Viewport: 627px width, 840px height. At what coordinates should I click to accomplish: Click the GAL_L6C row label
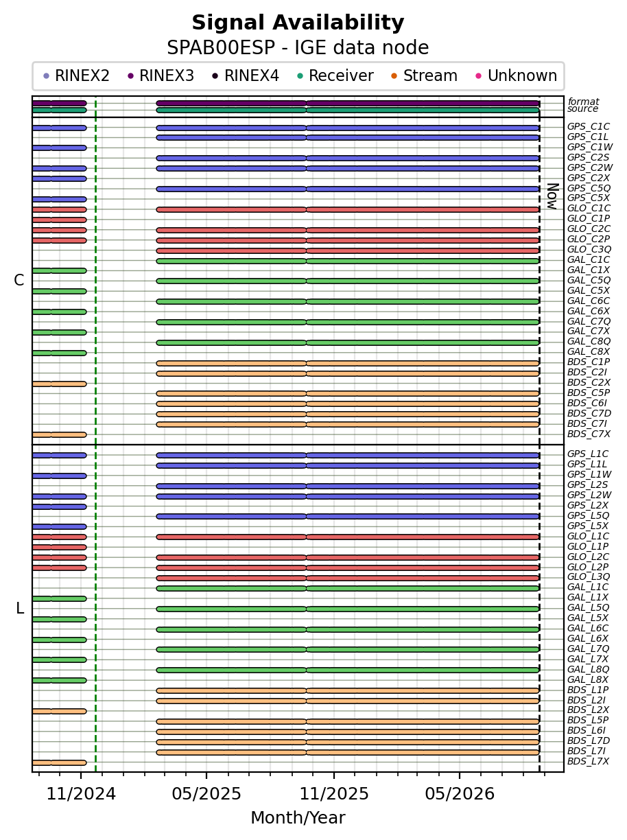point(587,629)
